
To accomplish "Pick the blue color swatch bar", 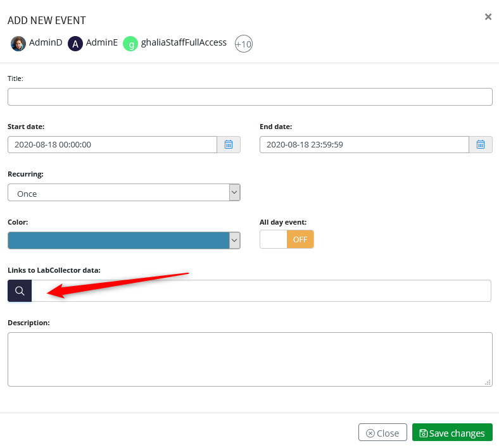I will [x=118, y=240].
